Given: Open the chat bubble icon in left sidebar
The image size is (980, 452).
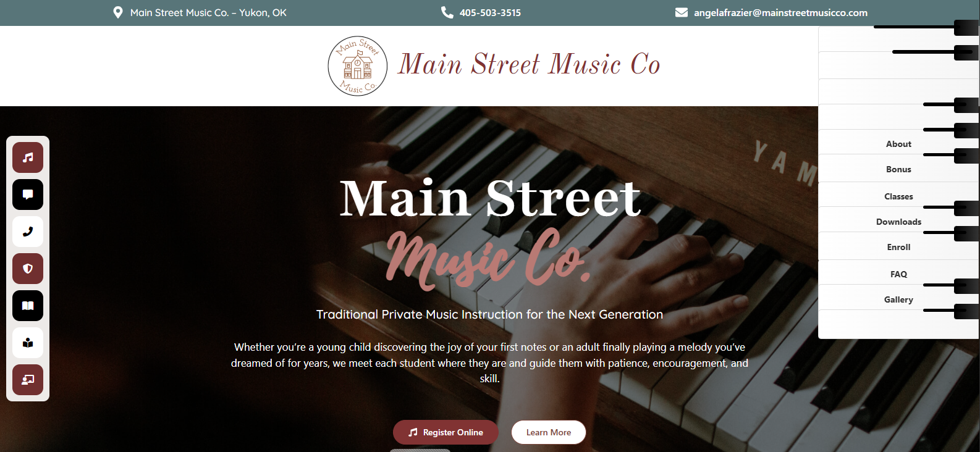Looking at the screenshot, I should click(28, 195).
